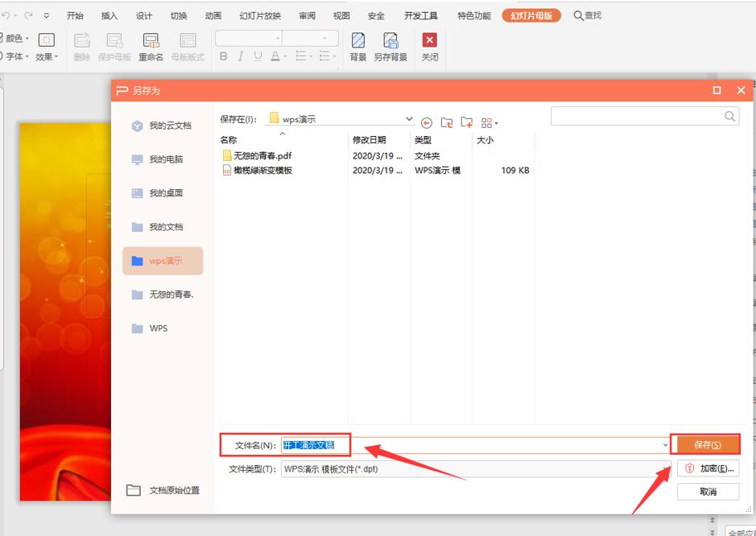756x536 pixels.
Task: Open the Transitions (切换) ribbon tab
Action: pyautogui.click(x=179, y=15)
